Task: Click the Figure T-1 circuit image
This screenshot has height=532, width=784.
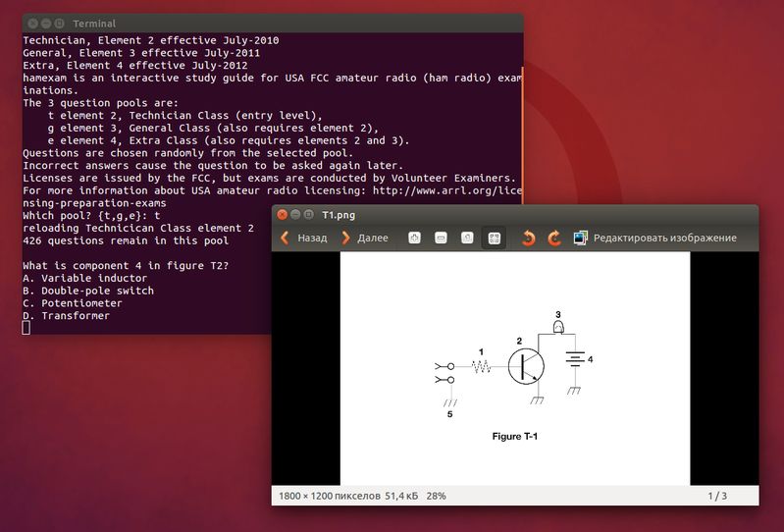Action: click(515, 368)
